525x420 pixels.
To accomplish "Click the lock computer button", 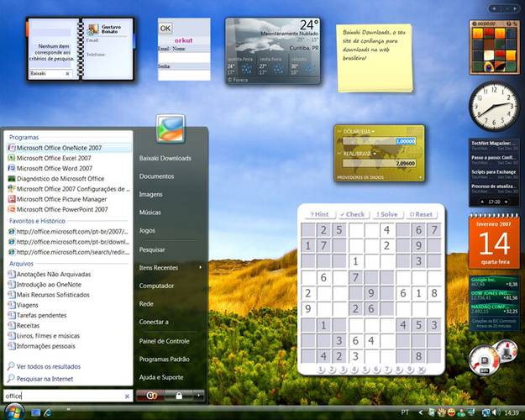I will pyautogui.click(x=179, y=396).
